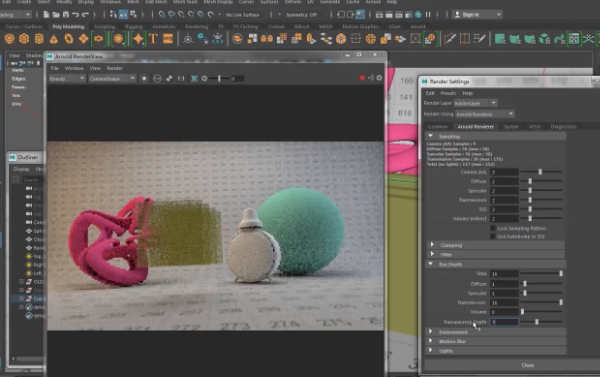This screenshot has height=377, width=600.
Task: Open the Render Using Arnold Renderer dropdown
Action: pyautogui.click(x=484, y=114)
